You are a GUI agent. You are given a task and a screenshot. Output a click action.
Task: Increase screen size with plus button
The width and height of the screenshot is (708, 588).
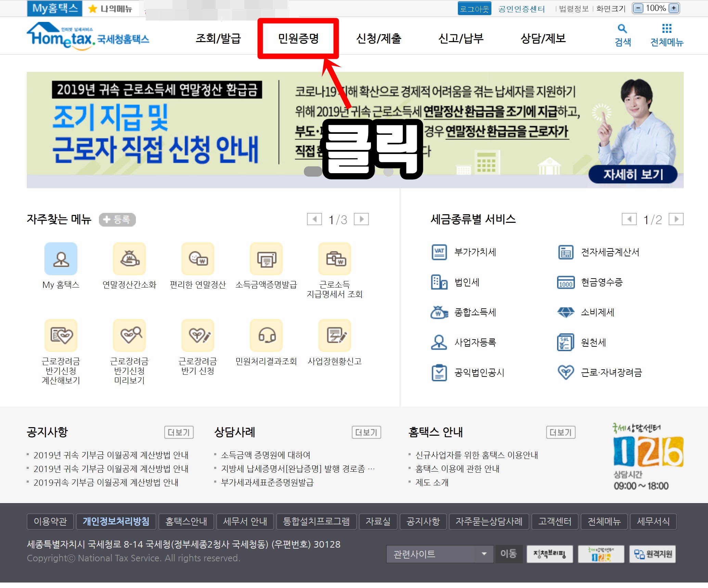(674, 8)
